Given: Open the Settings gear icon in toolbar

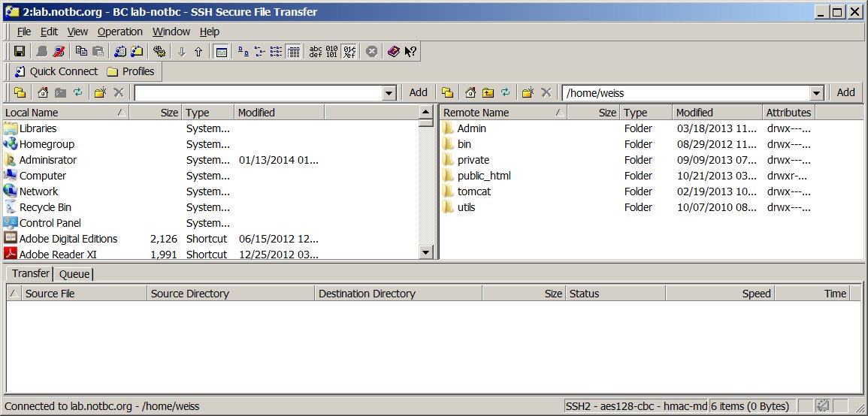Looking at the screenshot, I should coord(159,52).
